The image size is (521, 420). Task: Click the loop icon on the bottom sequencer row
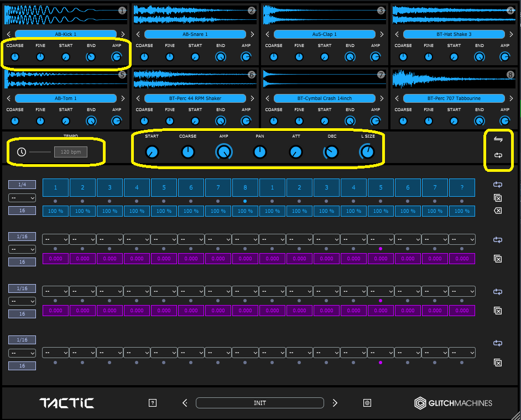pyautogui.click(x=498, y=343)
